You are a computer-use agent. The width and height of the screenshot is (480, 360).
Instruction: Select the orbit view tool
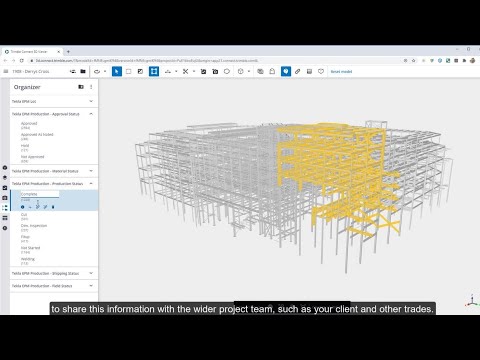click(x=97, y=71)
